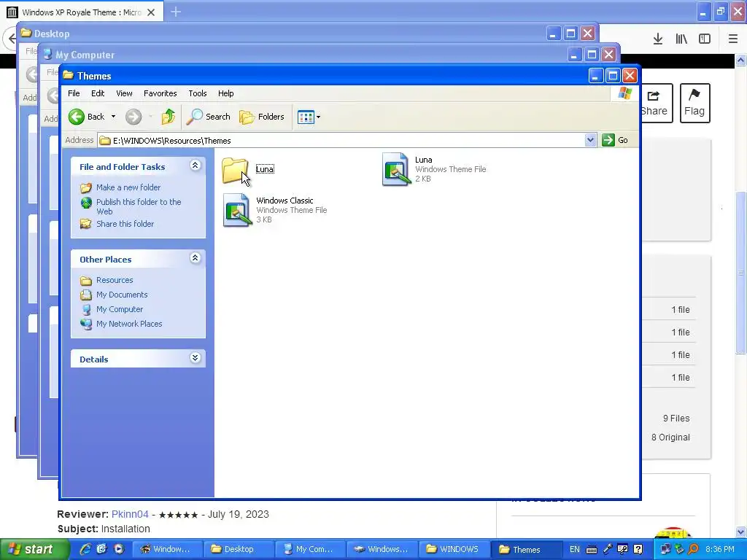Viewport: 747px width, 560px height.
Task: Go to Resources in Other Places
Action: tap(115, 280)
